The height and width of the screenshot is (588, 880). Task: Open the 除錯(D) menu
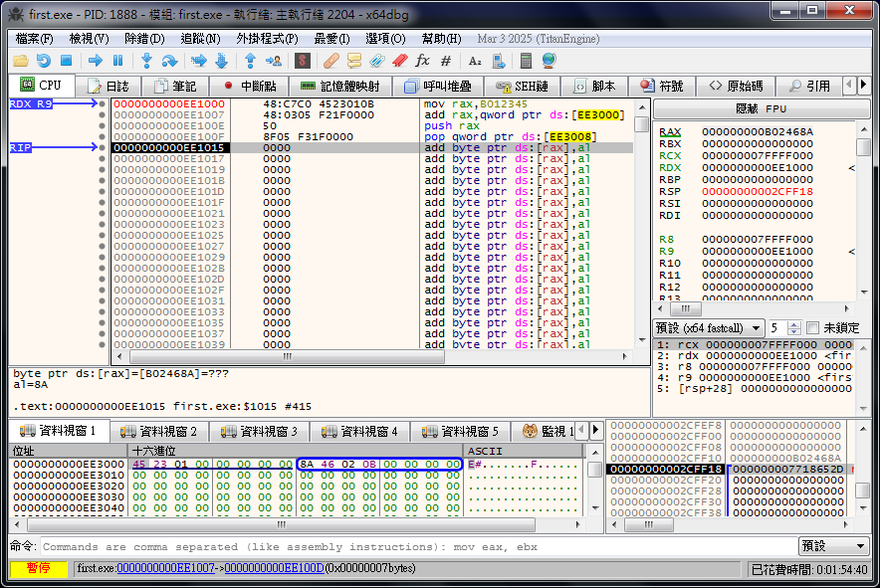(144, 39)
